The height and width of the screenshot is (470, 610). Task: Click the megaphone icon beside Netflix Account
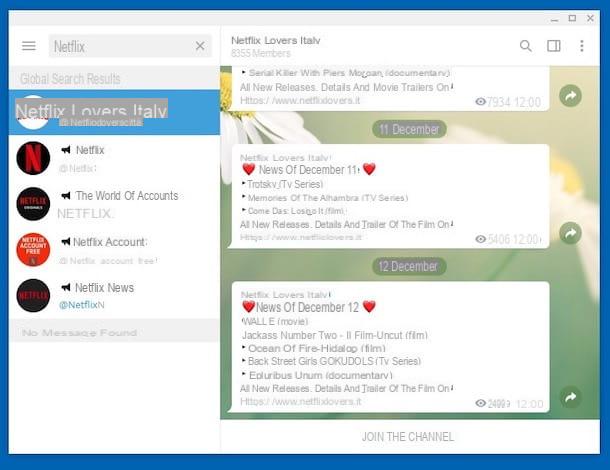click(66, 242)
